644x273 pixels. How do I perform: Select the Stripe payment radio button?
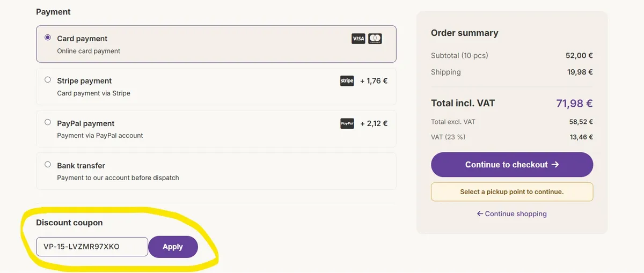(48, 80)
